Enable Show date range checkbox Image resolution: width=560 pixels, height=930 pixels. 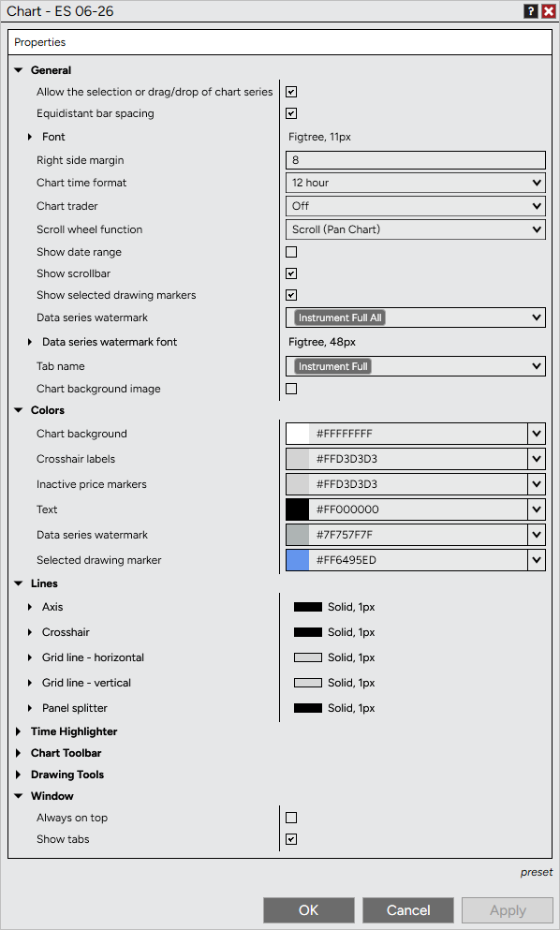point(291,252)
